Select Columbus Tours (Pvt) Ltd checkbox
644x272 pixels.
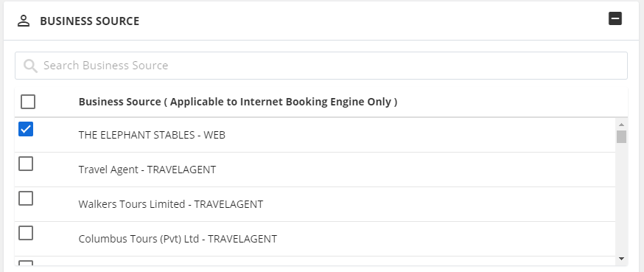(26, 233)
